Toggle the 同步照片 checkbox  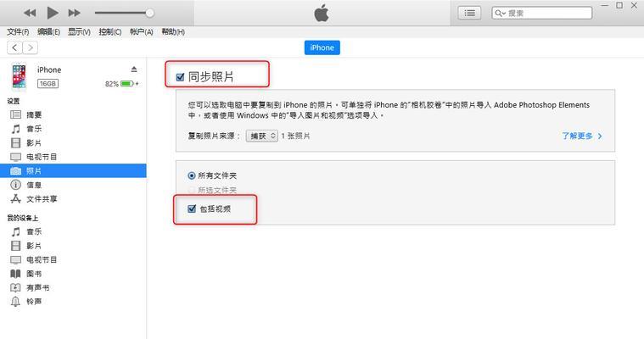180,77
